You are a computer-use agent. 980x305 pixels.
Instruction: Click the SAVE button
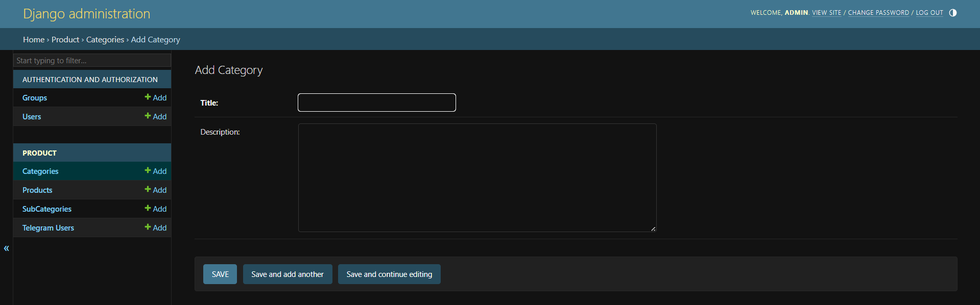(220, 274)
